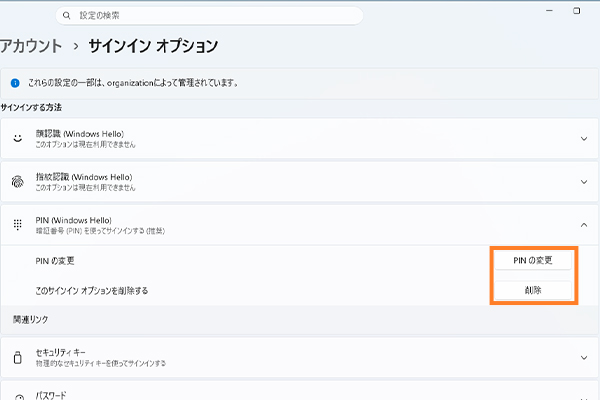600x400 pixels.
Task: Select the 顔認識 (Windows Hello) title text
Action: click(x=80, y=134)
